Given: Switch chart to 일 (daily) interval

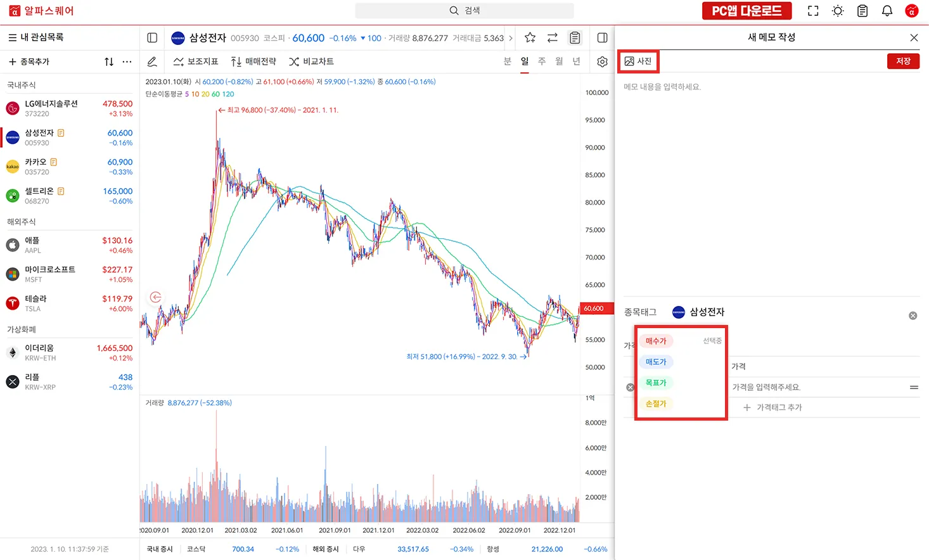Looking at the screenshot, I should point(525,61).
